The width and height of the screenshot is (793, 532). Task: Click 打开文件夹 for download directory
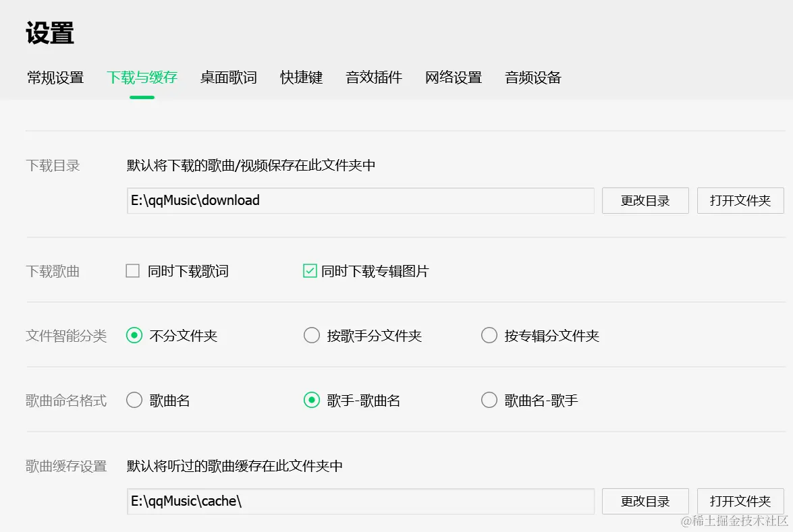pyautogui.click(x=740, y=201)
